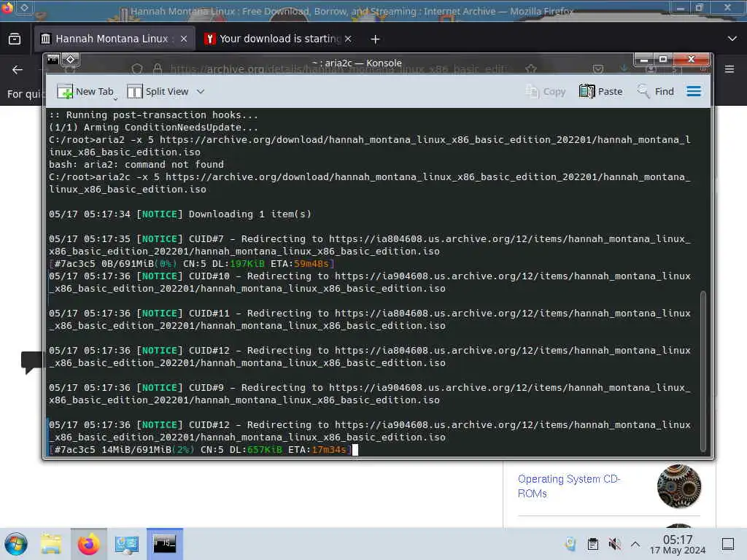Switch to the 'Your download is starting' tab

(279, 39)
